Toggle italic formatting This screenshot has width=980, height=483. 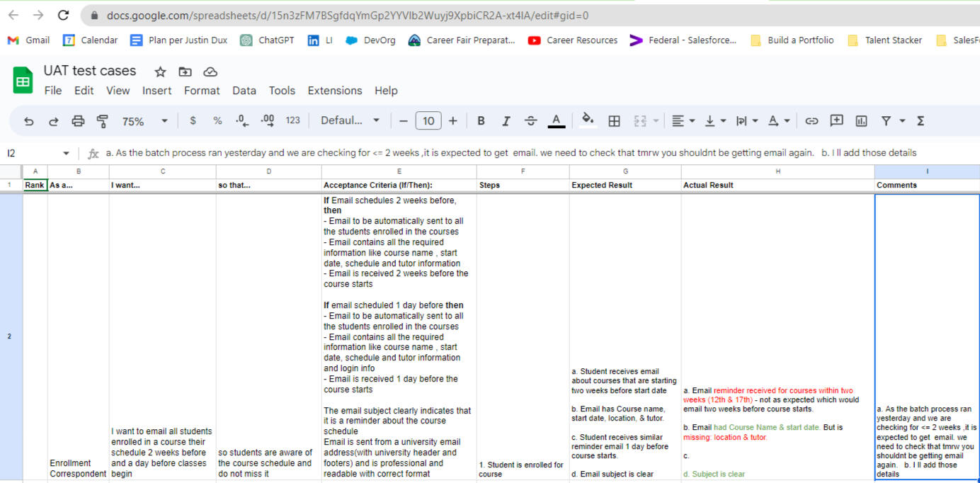click(x=506, y=121)
